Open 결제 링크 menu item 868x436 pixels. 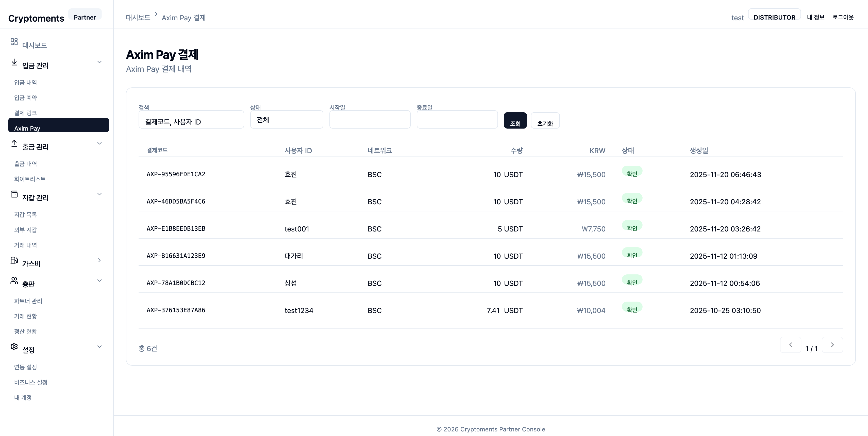[x=26, y=113]
